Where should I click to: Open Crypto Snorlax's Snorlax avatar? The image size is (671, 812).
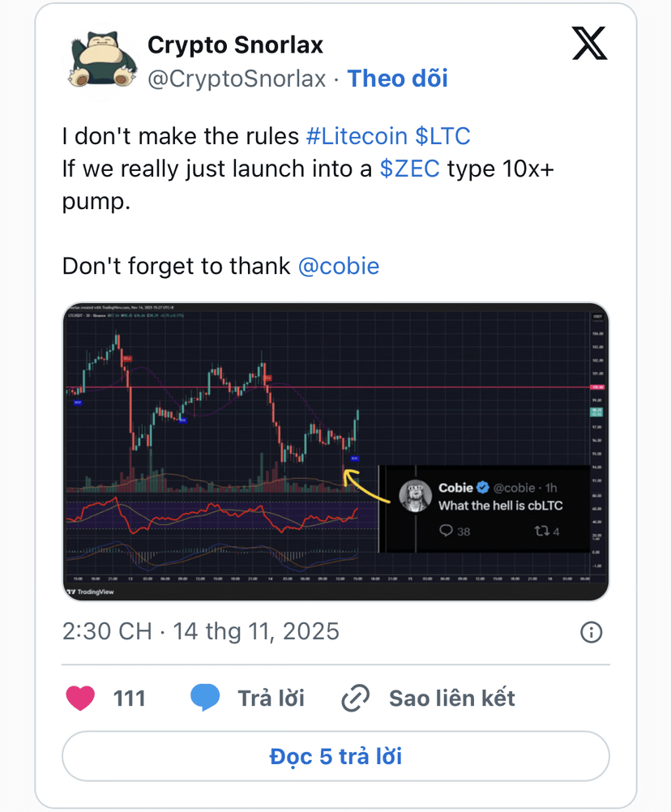point(96,61)
